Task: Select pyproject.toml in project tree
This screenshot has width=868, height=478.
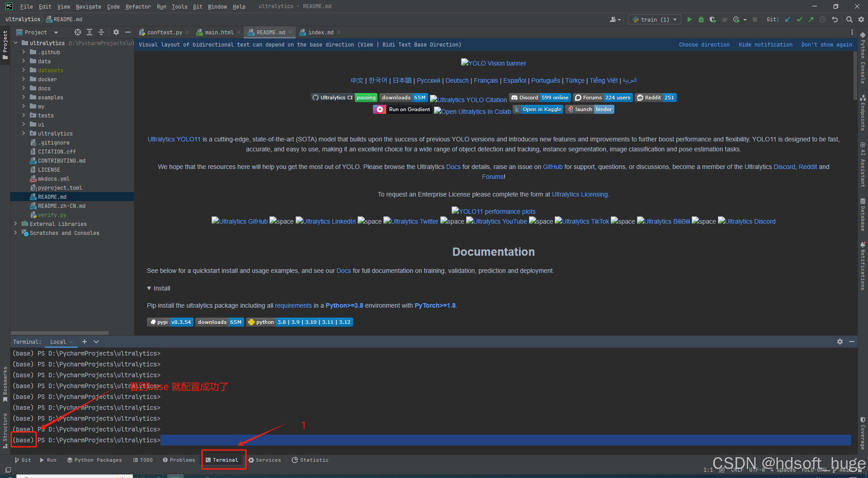Action: [60, 187]
